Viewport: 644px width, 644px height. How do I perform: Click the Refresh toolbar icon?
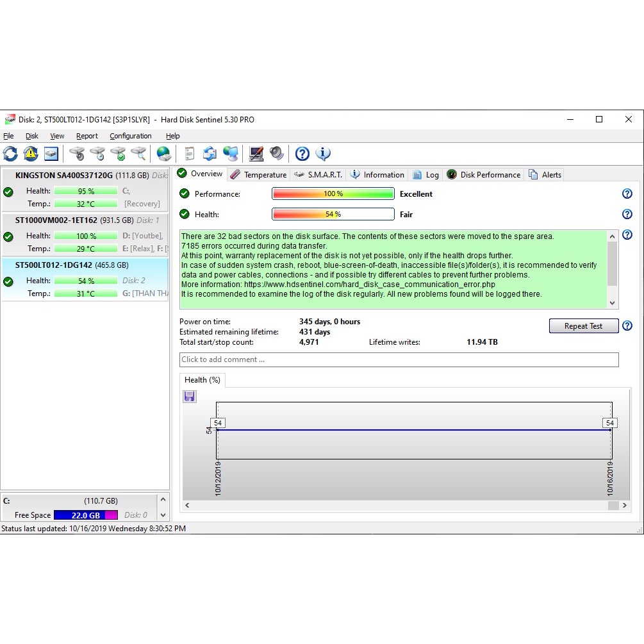click(10, 154)
